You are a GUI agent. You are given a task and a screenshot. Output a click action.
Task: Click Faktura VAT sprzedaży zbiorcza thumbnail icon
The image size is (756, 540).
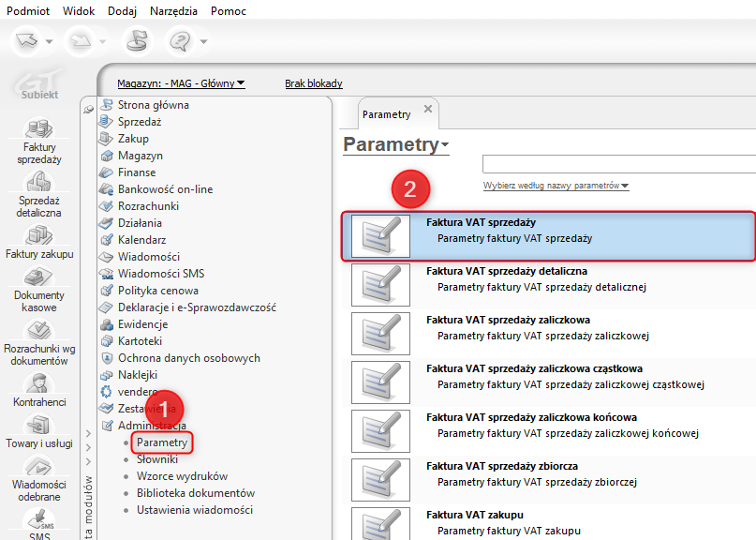point(380,480)
